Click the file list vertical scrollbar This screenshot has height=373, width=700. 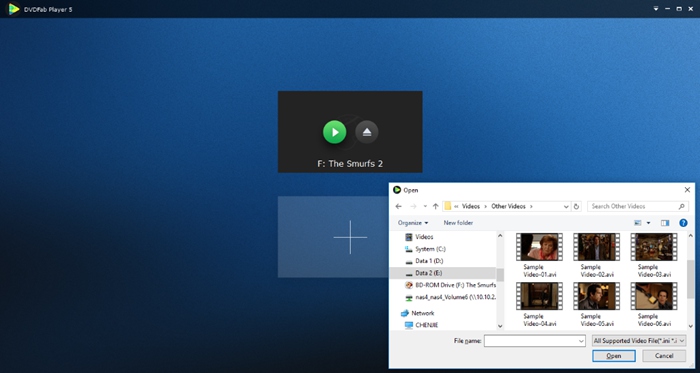[x=691, y=280]
